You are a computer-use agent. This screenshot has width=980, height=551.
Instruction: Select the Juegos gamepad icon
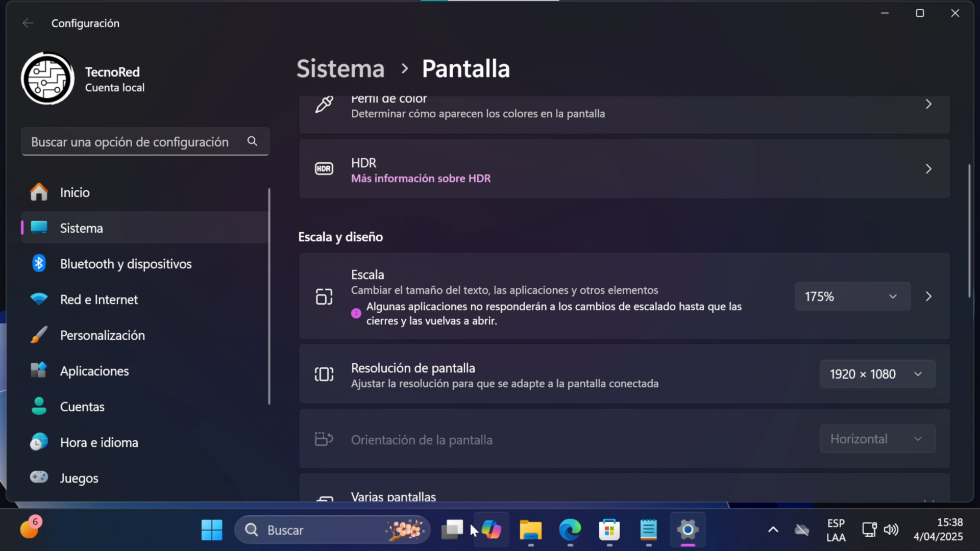point(39,478)
